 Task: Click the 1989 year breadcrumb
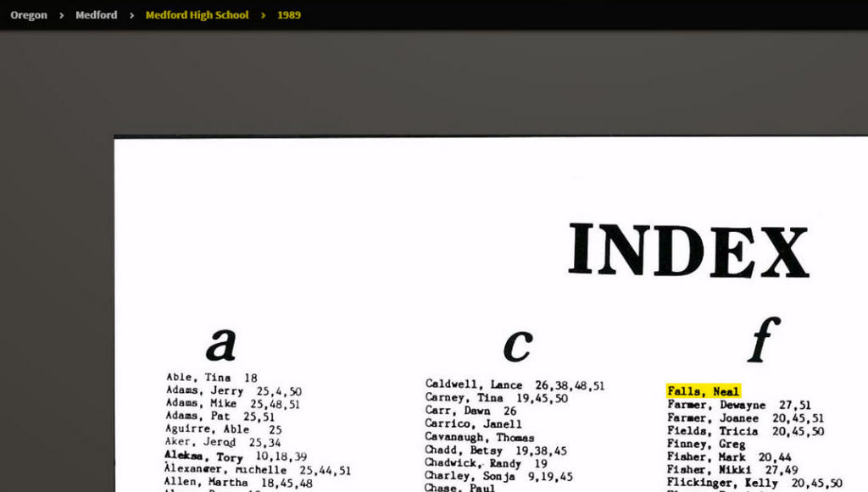[289, 15]
